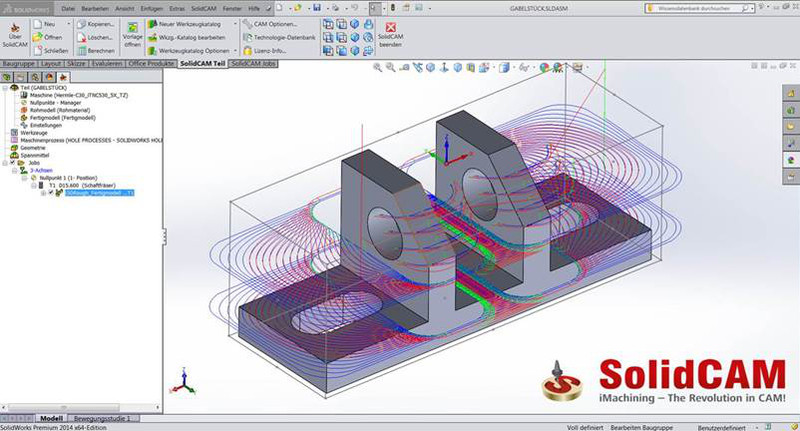The image size is (800, 431).
Task: Switch to the SolidCAM Jobs tab
Action: tap(254, 64)
